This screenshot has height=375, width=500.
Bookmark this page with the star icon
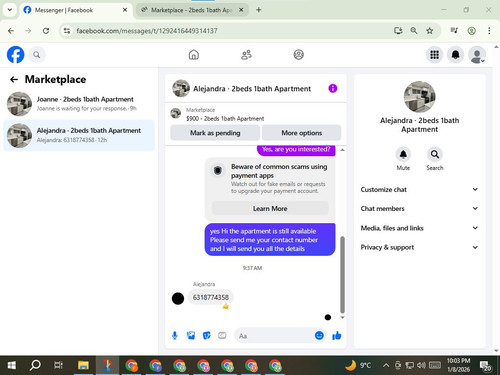coord(430,31)
